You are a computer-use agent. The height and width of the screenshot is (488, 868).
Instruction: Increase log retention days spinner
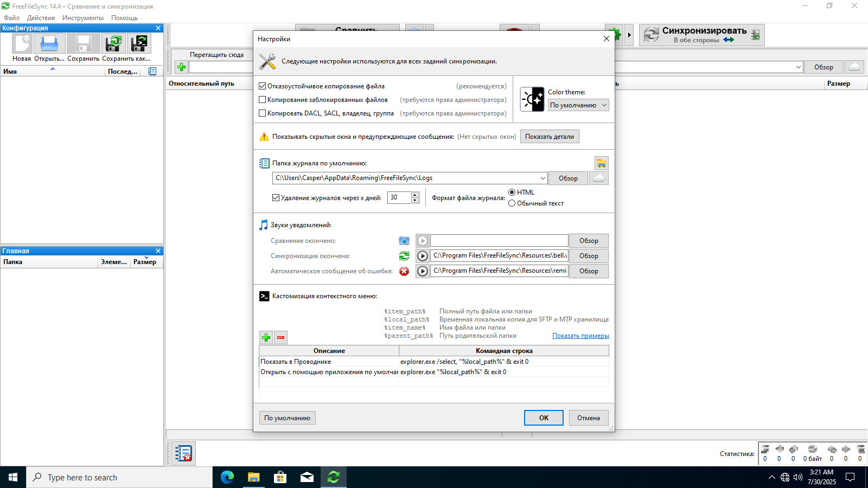[415, 195]
